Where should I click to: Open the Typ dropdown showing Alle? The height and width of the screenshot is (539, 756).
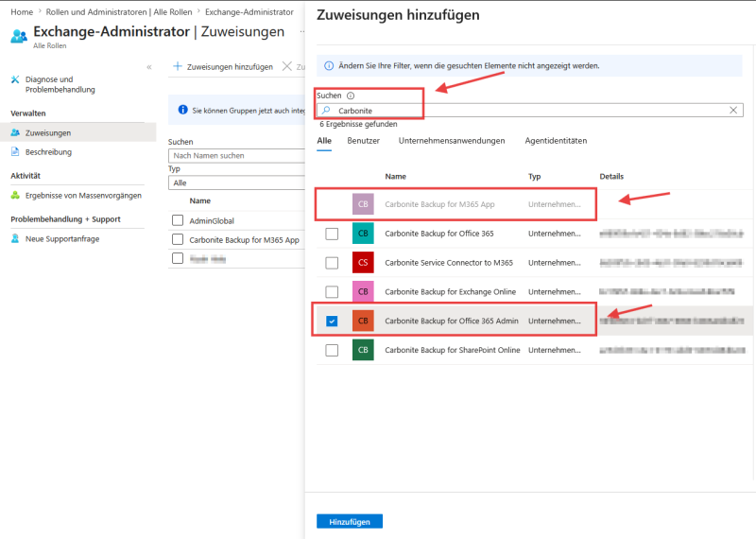(237, 183)
